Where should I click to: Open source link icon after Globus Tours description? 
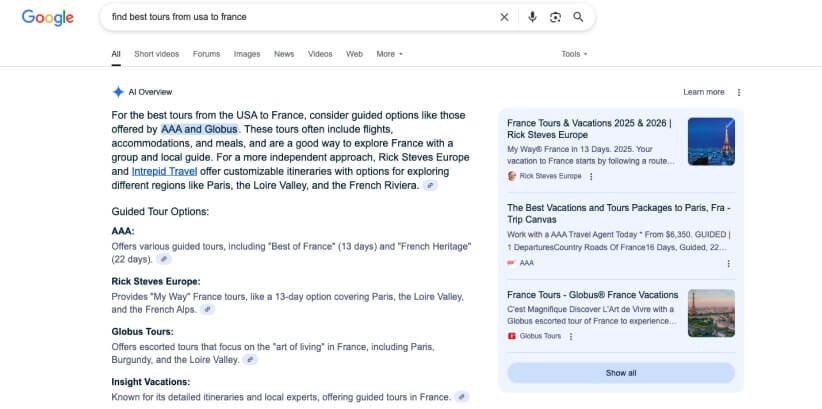[x=251, y=360]
